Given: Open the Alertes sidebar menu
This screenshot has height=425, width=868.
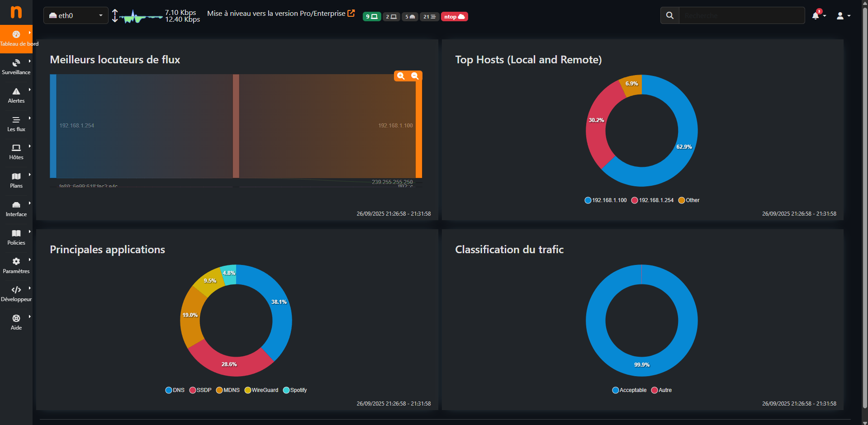Looking at the screenshot, I should click(16, 95).
